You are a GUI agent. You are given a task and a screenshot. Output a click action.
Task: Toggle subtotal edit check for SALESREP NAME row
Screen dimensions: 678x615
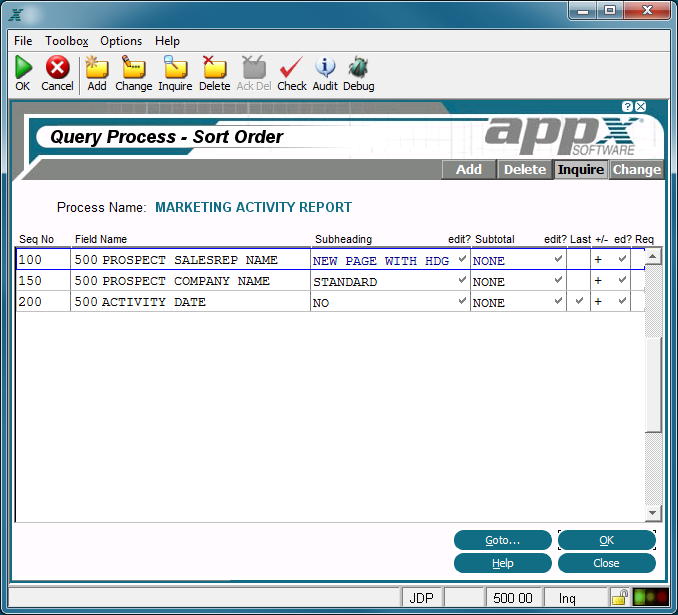[x=558, y=259]
